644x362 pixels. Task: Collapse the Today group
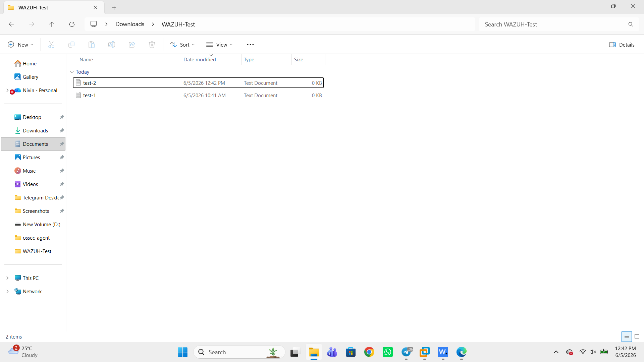pos(72,72)
